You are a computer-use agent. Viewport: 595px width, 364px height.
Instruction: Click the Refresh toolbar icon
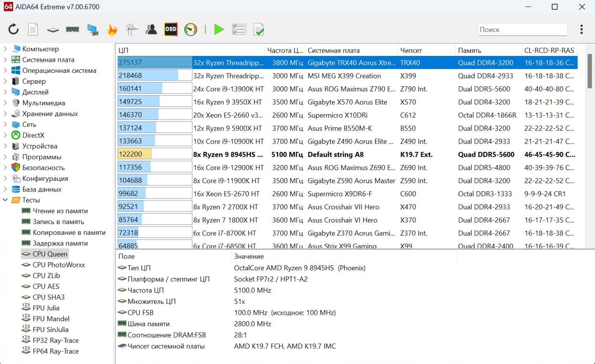(x=13, y=29)
